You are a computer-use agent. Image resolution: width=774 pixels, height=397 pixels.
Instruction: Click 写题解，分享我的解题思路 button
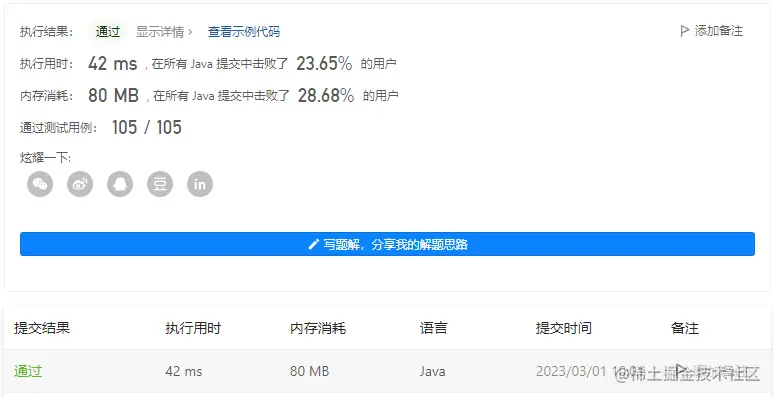(x=387, y=244)
